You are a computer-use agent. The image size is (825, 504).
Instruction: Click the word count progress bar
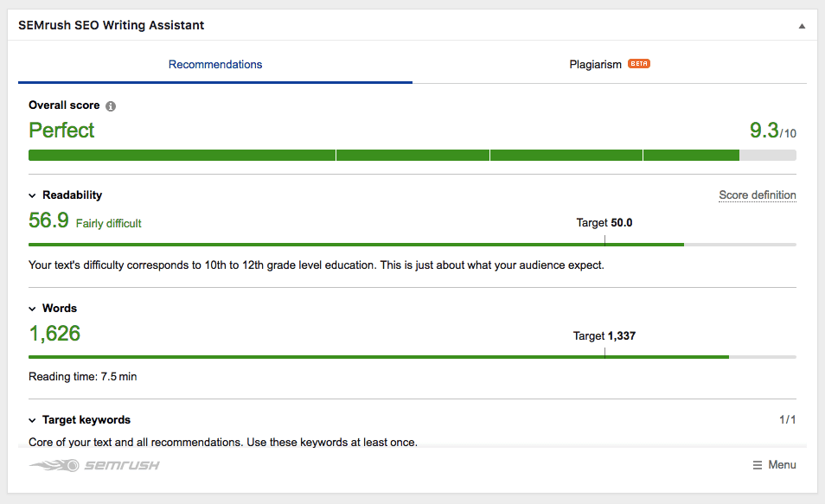point(412,357)
